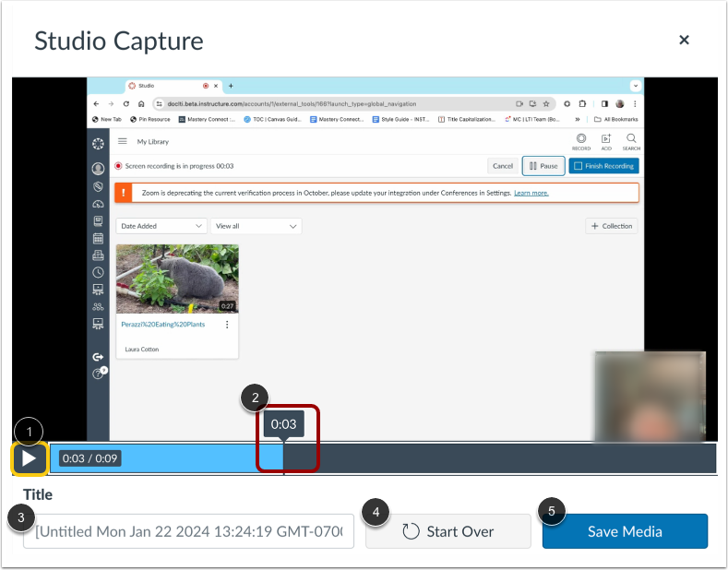Image resolution: width=728 pixels, height=570 pixels.
Task: Open the All Bookmarks folder
Action: pos(616,119)
